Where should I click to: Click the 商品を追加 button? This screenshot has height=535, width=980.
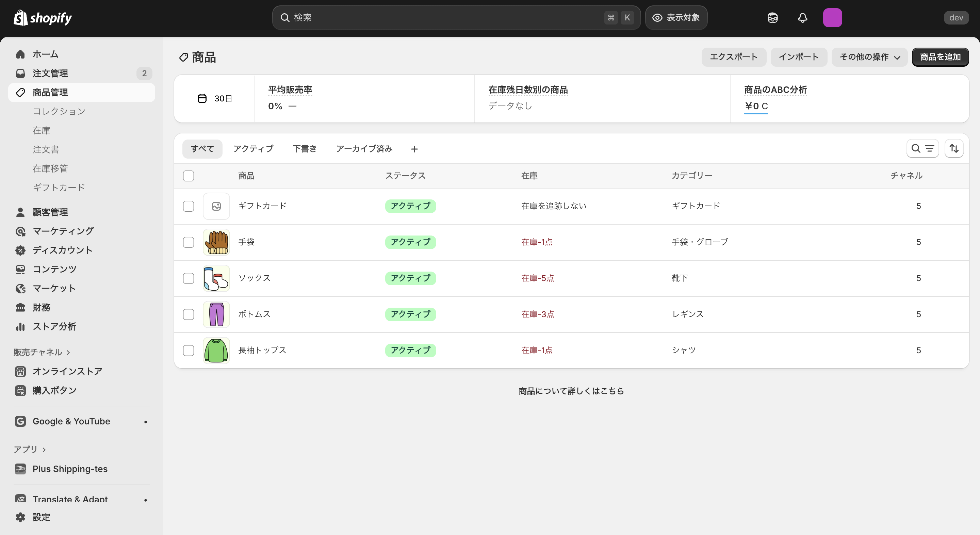(x=940, y=57)
